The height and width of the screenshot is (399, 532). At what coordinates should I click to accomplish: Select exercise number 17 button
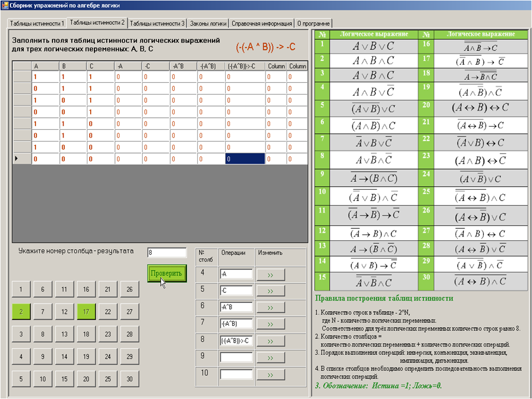pos(86,312)
